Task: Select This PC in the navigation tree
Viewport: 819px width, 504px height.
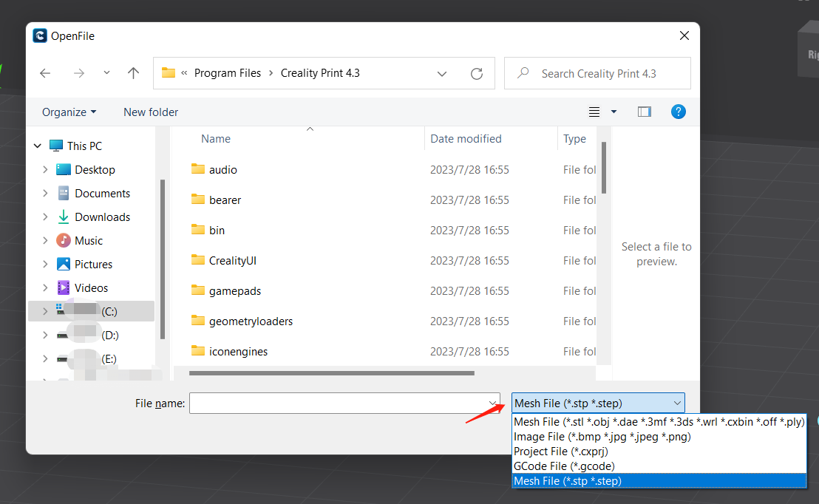Action: [x=84, y=146]
